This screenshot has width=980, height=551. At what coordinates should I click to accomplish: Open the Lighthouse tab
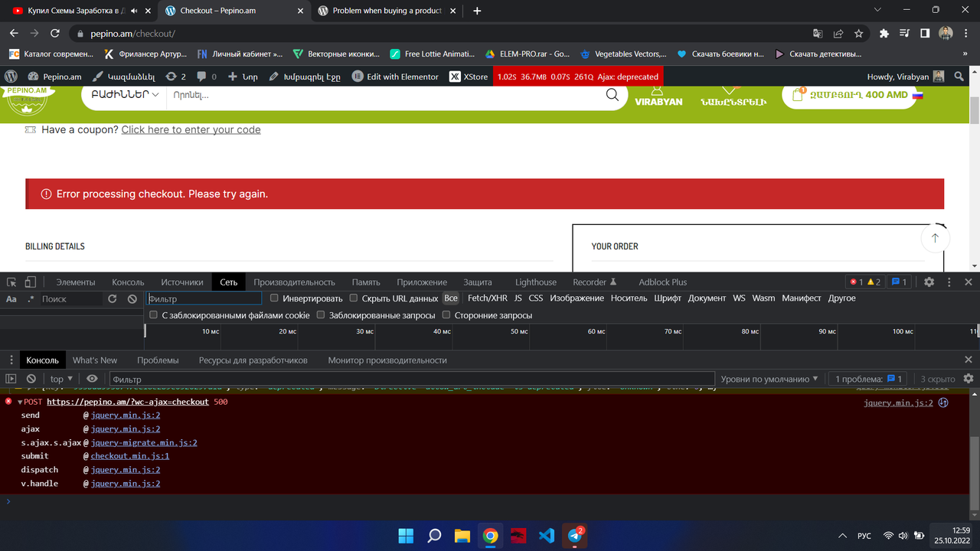[536, 282]
